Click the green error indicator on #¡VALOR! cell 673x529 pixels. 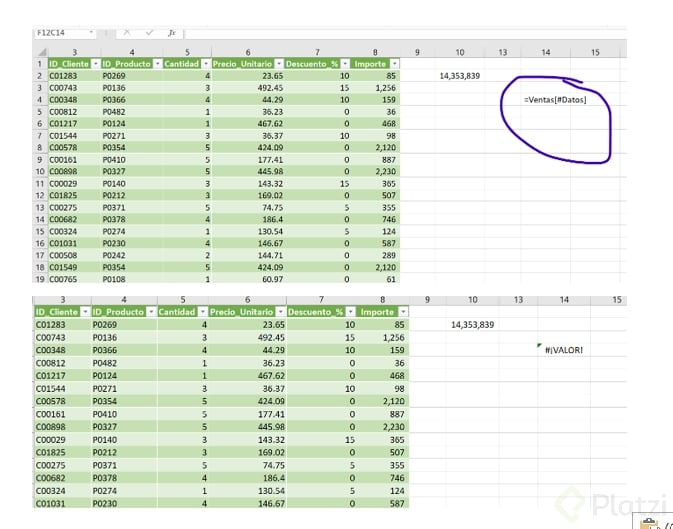tap(540, 345)
